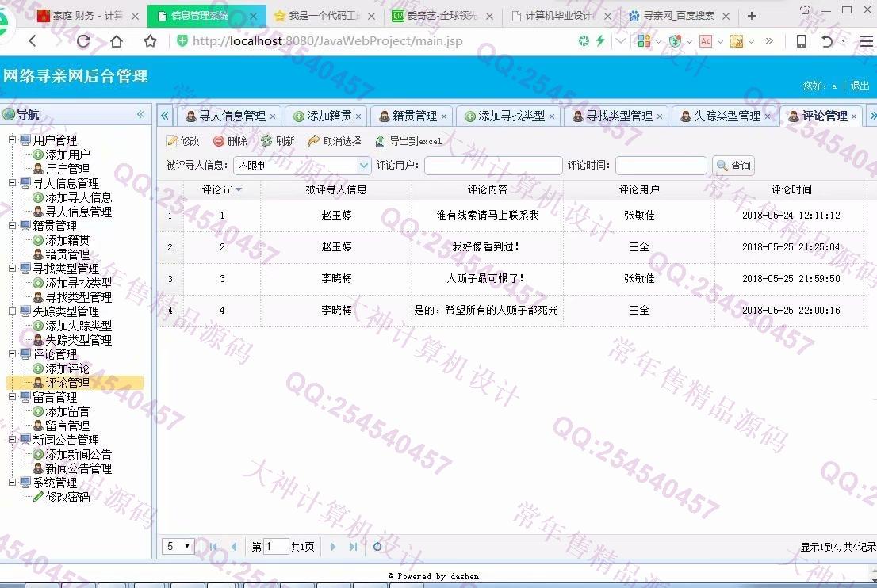Screen dimensions: 877x588
Task: Collapse the 用户管理 tree node
Action: [x=13, y=140]
